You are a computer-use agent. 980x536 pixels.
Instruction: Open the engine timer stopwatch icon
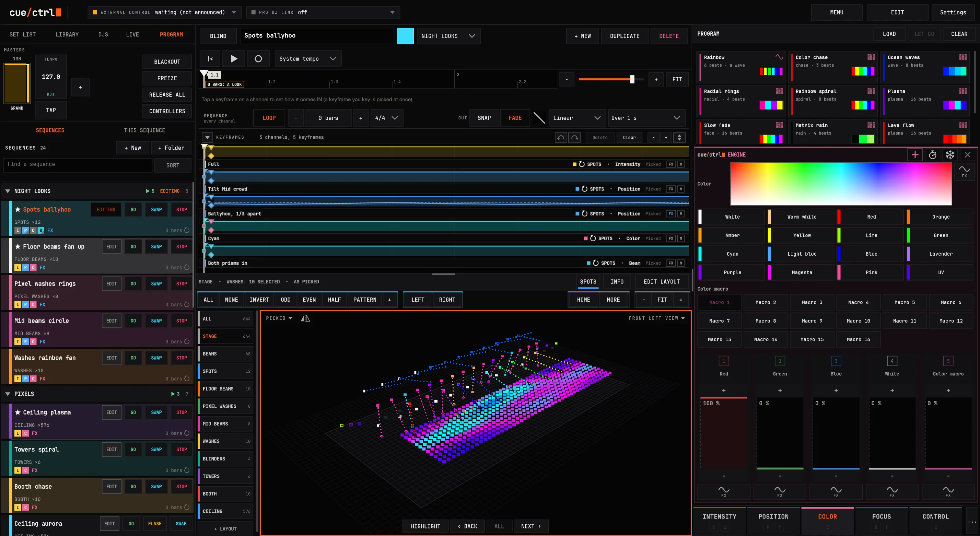click(932, 155)
